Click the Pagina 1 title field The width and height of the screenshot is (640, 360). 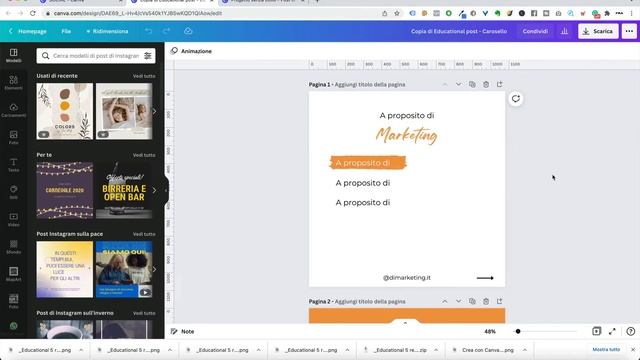pos(370,84)
